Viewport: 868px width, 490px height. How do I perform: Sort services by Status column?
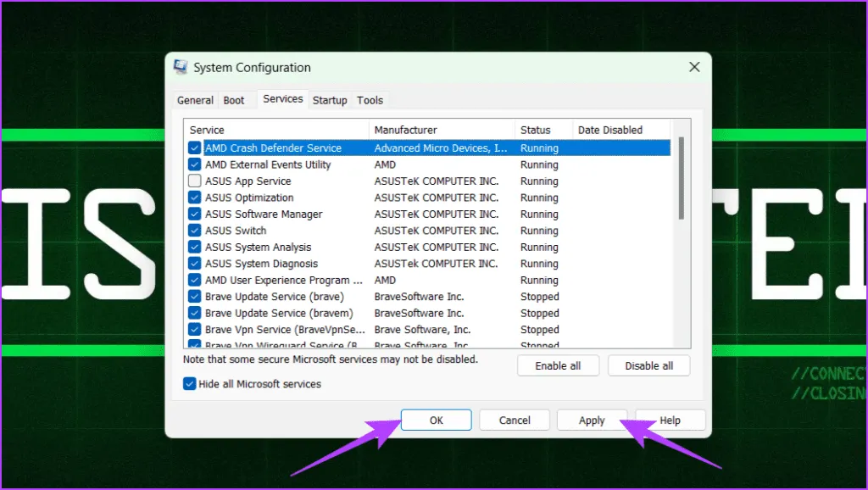542,130
